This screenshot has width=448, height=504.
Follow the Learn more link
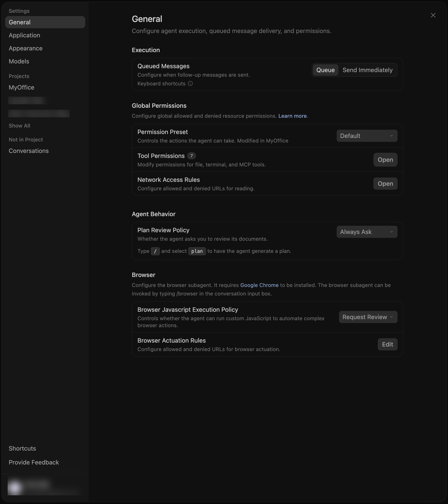[292, 116]
